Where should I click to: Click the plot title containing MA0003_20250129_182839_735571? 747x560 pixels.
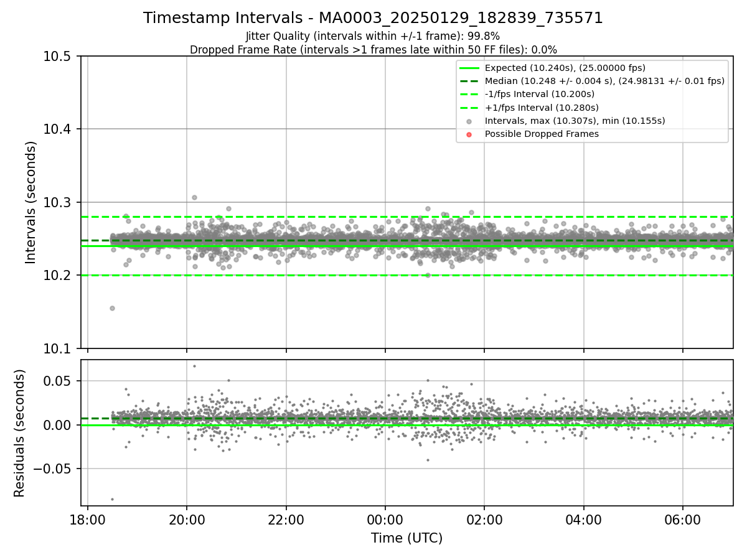click(373, 18)
